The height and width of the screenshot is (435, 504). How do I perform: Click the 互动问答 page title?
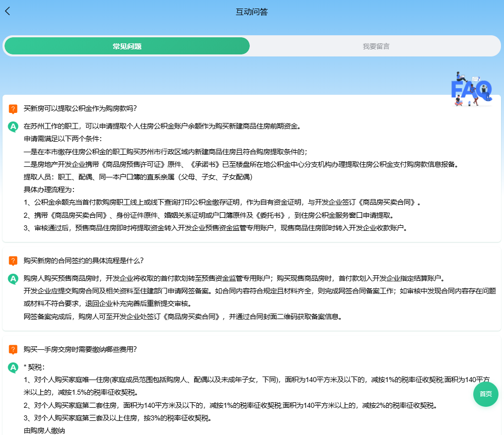coord(252,12)
